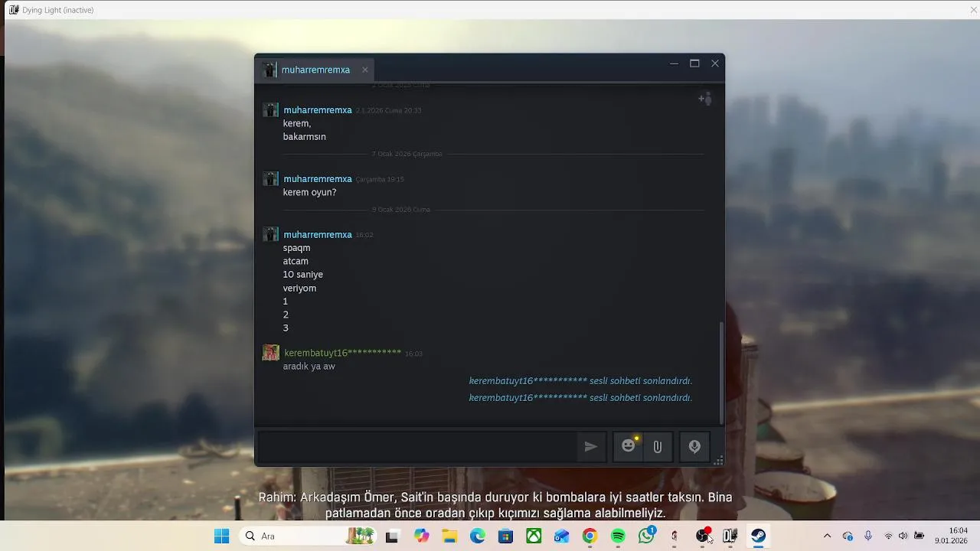The height and width of the screenshot is (551, 980).
Task: Click avatar in the chat tab header
Action: pyautogui.click(x=269, y=70)
